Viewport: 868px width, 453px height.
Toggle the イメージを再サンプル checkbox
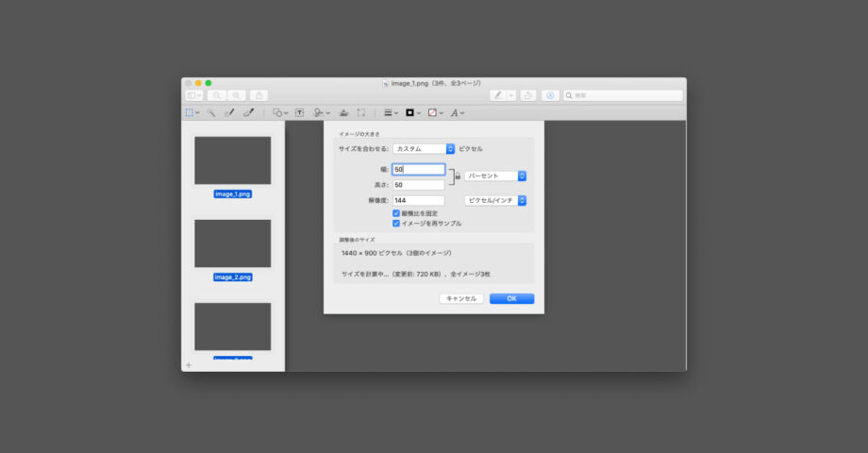point(396,224)
